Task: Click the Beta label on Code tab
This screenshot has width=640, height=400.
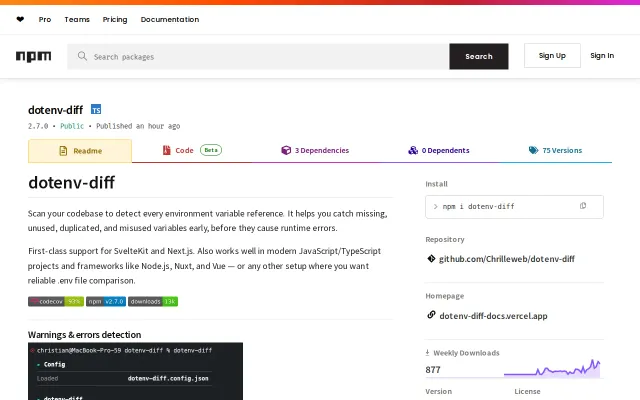Action: click(x=211, y=150)
